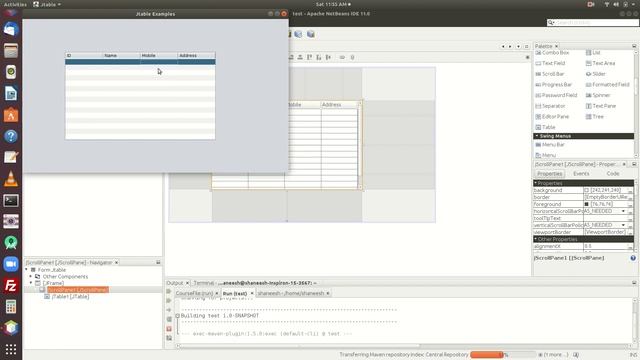Click the toolTipText value field
Image resolution: width=640 pixels, height=360 pixels.
coord(605,218)
